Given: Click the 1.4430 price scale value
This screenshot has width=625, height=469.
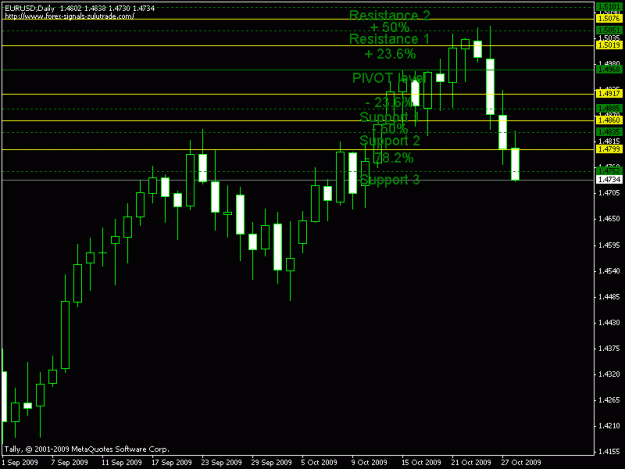Looking at the screenshot, I should tap(609, 323).
